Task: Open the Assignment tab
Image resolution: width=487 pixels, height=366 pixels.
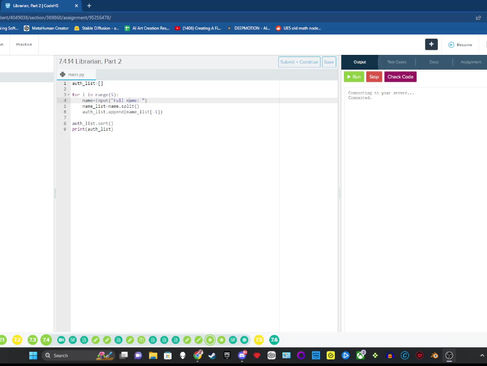Action: tap(470, 62)
